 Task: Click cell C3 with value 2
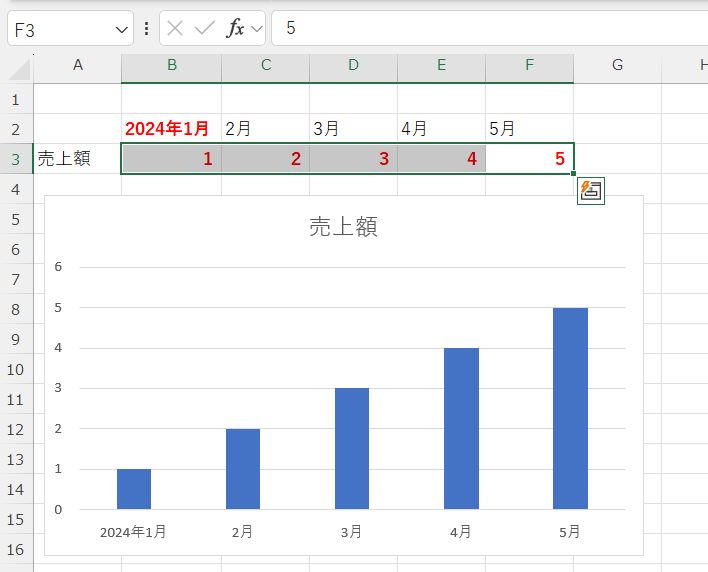pyautogui.click(x=266, y=159)
